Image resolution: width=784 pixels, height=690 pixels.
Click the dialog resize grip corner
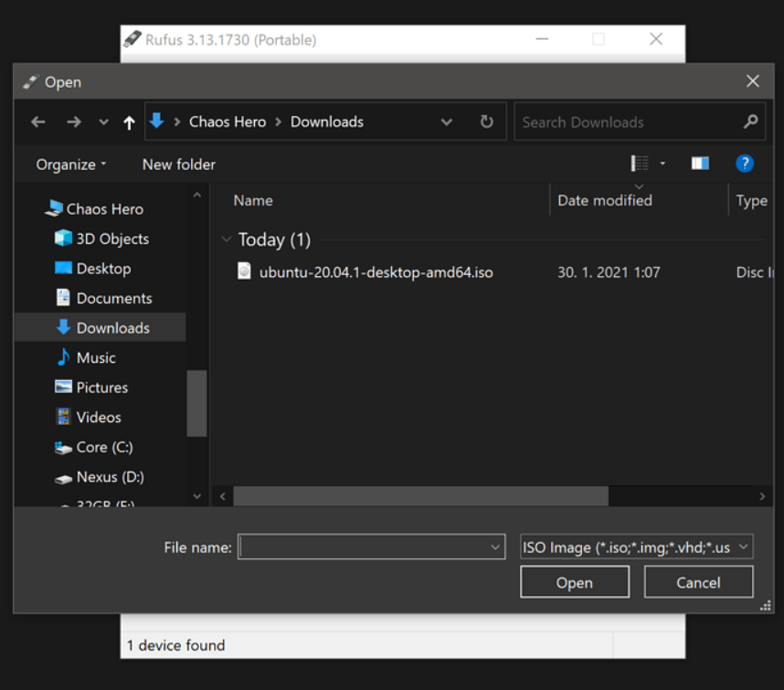(x=766, y=606)
